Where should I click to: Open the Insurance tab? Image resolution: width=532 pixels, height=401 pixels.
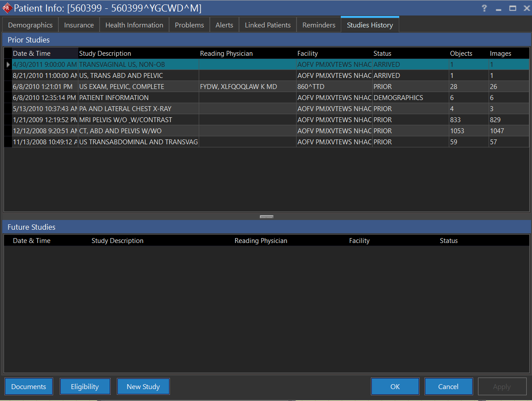coord(79,25)
